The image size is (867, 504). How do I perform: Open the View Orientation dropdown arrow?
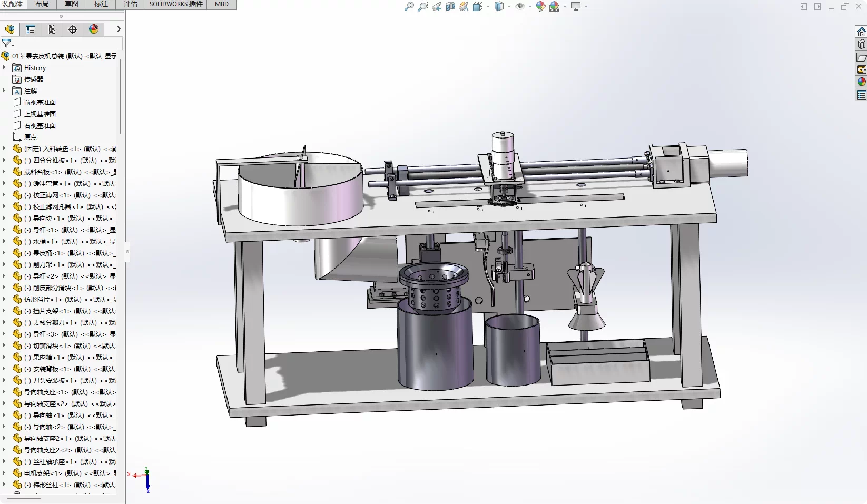pyautogui.click(x=488, y=6)
